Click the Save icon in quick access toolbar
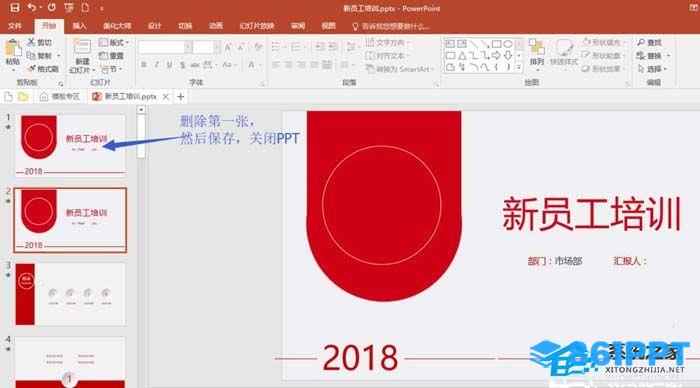This screenshot has height=388, width=700. [15, 8]
